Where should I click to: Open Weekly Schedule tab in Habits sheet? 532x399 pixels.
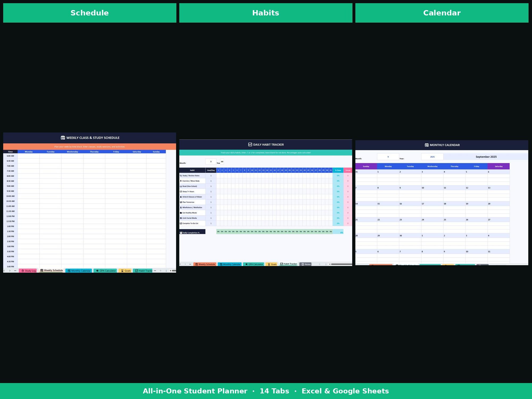pos(205,264)
